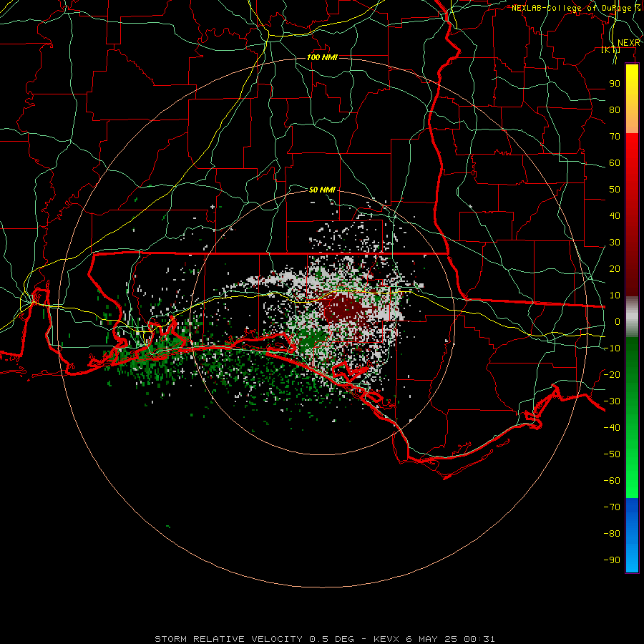This screenshot has height=644, width=644.
Task: Click the "50 NMI" range ring label
Action: point(322,190)
